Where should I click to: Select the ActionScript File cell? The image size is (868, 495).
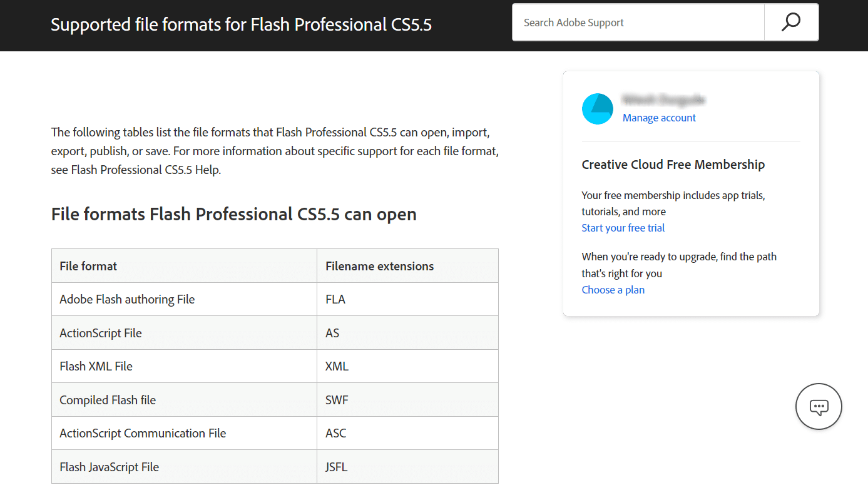[184, 333]
